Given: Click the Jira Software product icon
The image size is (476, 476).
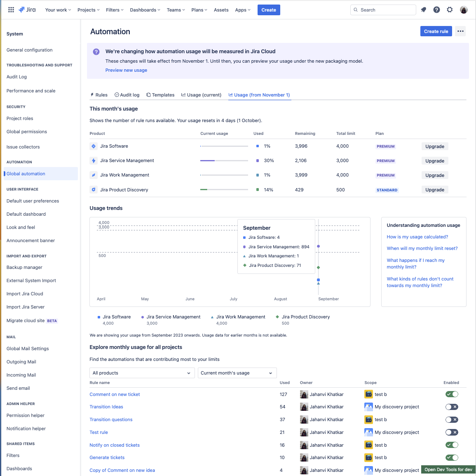Looking at the screenshot, I should (94, 146).
